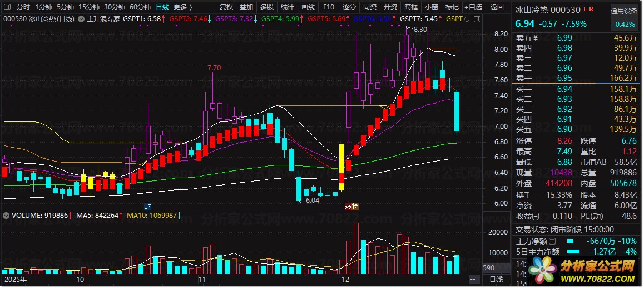The image size is (644, 288).
Task: Click the 标记 mark button
Action: click(x=452, y=7)
